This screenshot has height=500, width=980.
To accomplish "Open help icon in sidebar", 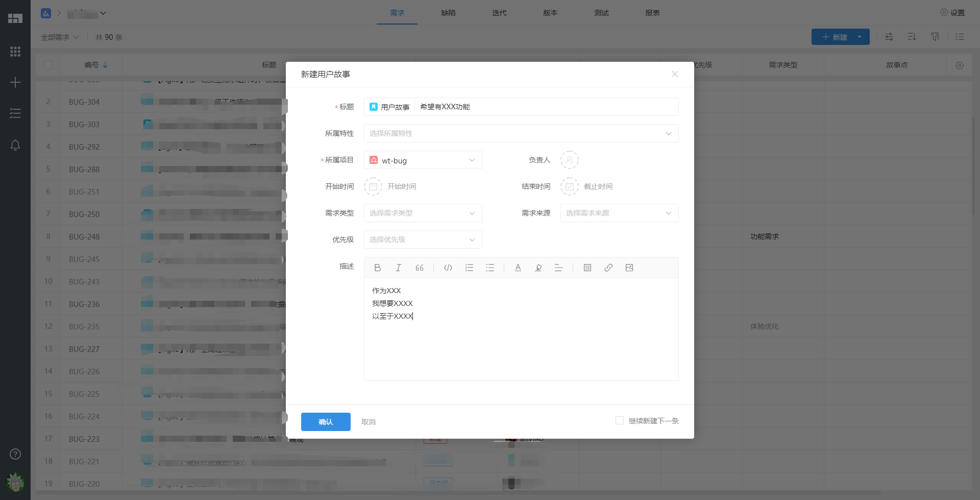I will click(x=15, y=454).
